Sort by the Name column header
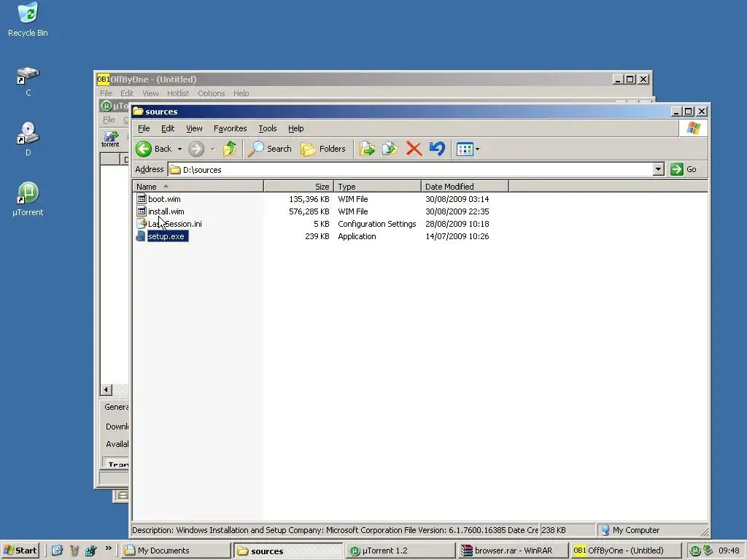Image resolution: width=747 pixels, height=560 pixels. [198, 186]
